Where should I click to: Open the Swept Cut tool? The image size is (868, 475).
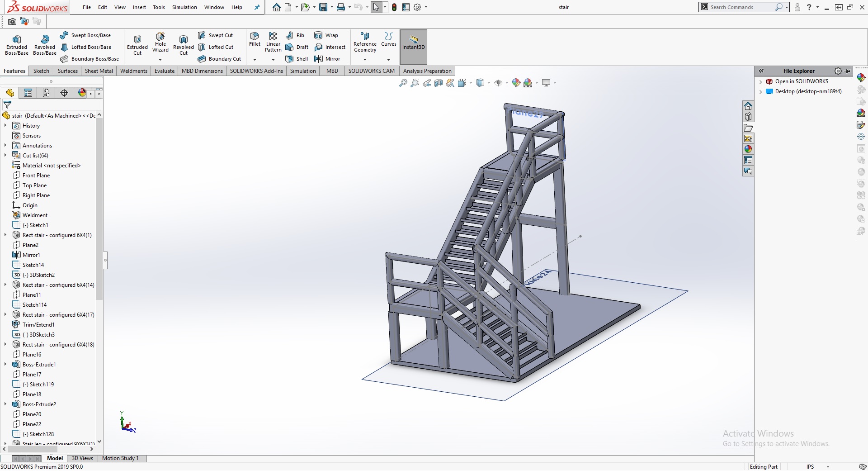(216, 35)
